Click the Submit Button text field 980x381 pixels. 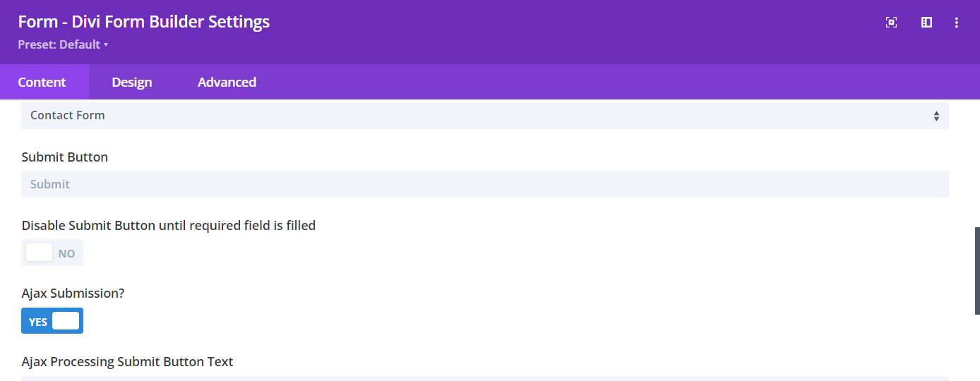484,184
